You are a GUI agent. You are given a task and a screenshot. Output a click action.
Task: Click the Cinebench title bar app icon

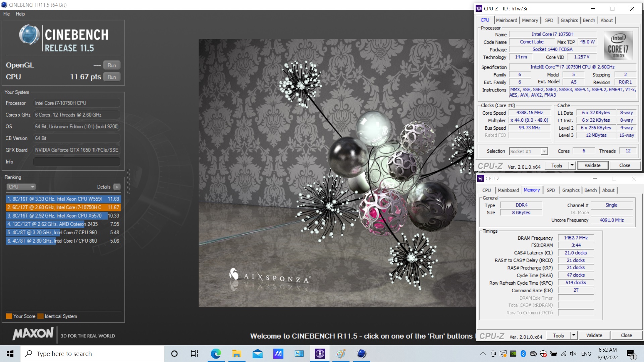pos(4,5)
